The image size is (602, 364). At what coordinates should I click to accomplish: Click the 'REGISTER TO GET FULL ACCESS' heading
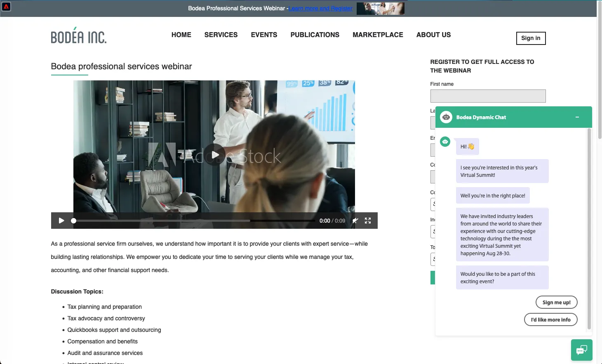pyautogui.click(x=482, y=66)
